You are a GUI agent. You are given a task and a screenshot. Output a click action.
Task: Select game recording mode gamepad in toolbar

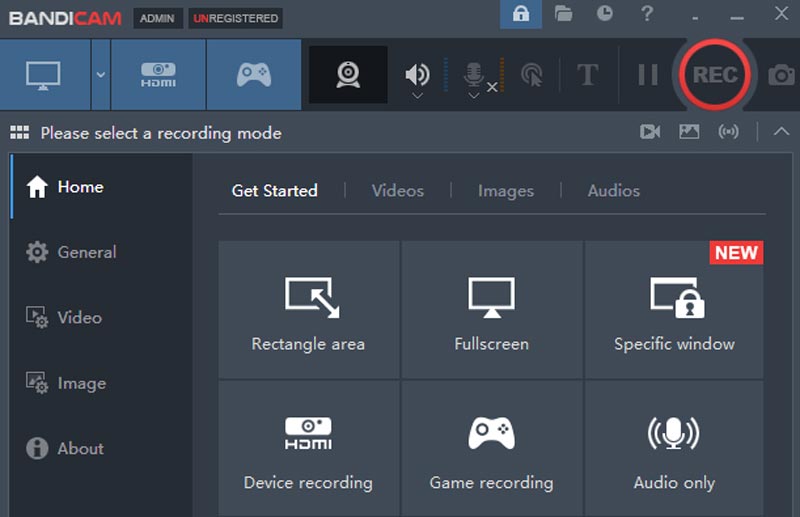254,75
